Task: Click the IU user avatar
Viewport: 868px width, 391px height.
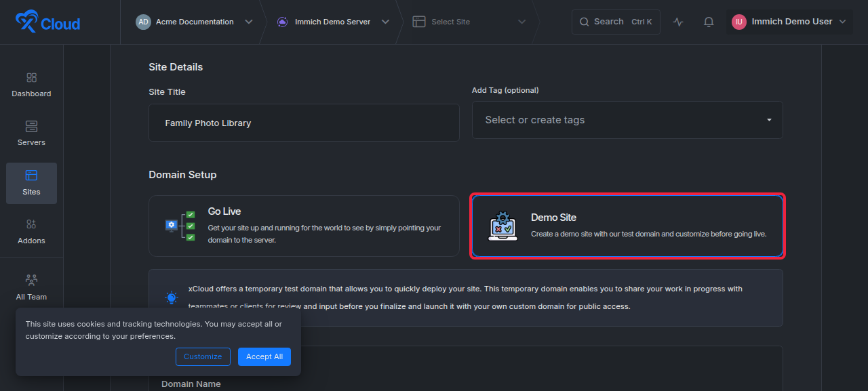Action: pyautogui.click(x=738, y=22)
